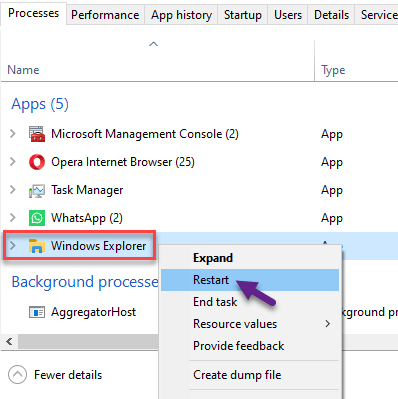Click the Fewer details circle arrow icon
Screen dimensions: 398x399
pos(17,375)
